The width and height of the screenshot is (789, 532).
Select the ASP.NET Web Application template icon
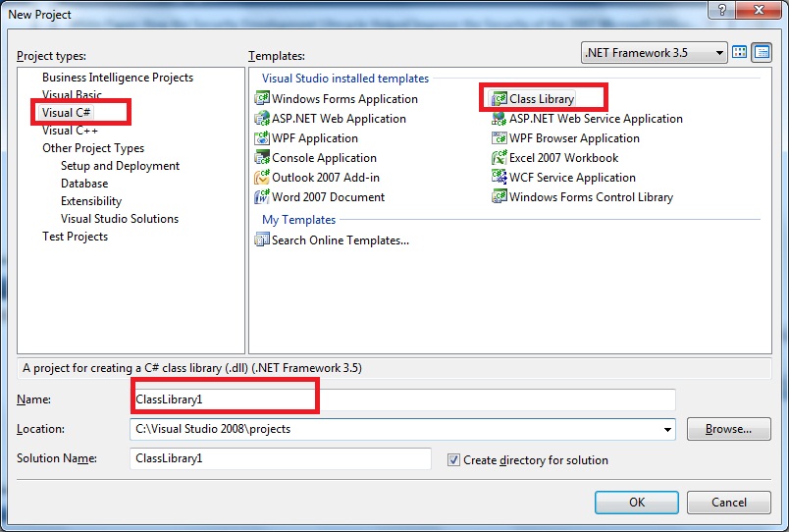[262, 119]
